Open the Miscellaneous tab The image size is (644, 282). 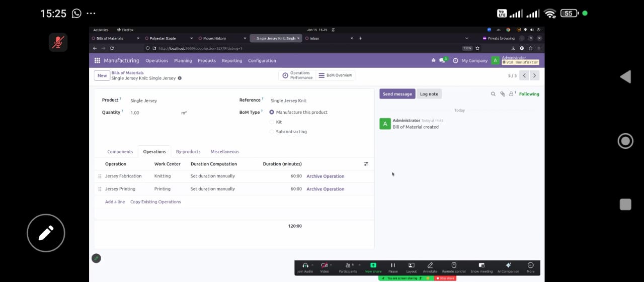224,152
